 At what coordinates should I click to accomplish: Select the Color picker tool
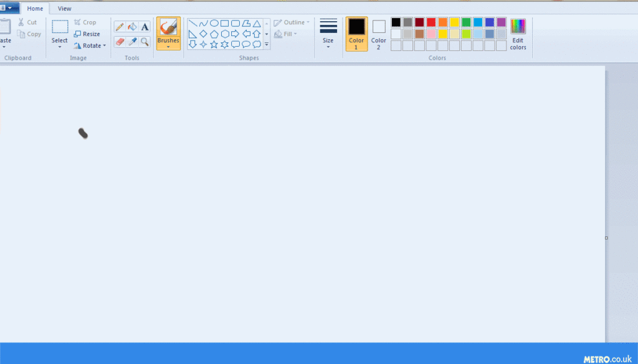tap(131, 42)
